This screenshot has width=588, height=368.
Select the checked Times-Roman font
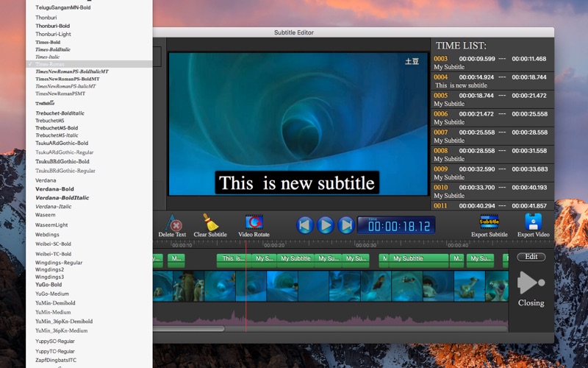(x=89, y=64)
